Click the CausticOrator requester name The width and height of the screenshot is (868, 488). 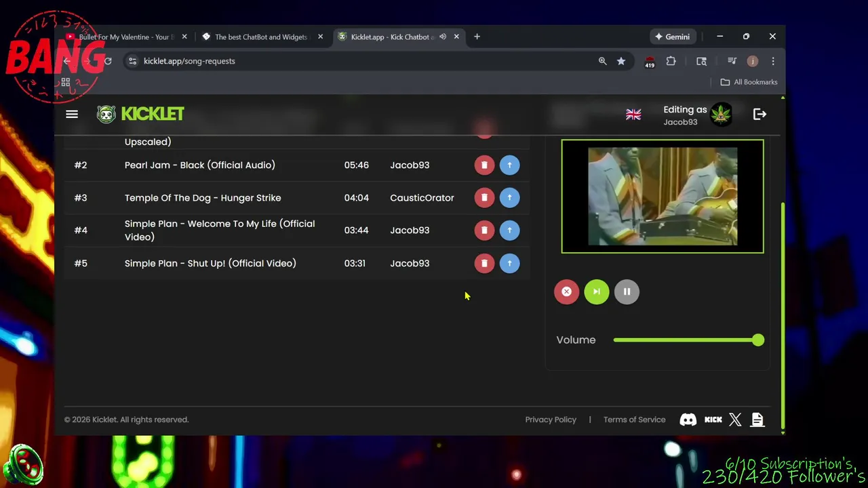coord(422,198)
